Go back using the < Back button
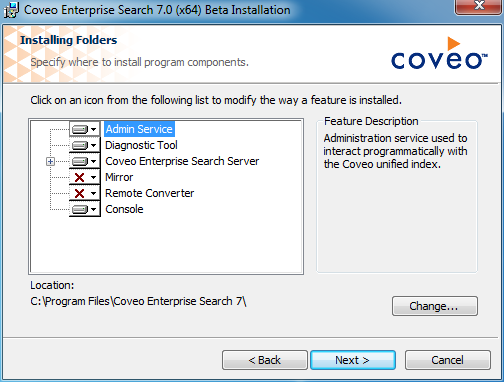Screen dimensions: 504x382 coord(265,360)
